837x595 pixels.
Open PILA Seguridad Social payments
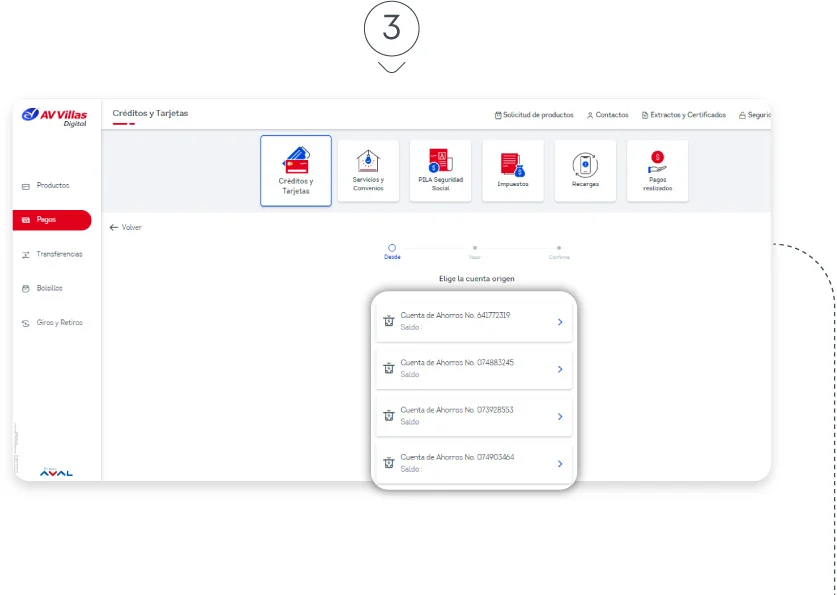(x=440, y=171)
